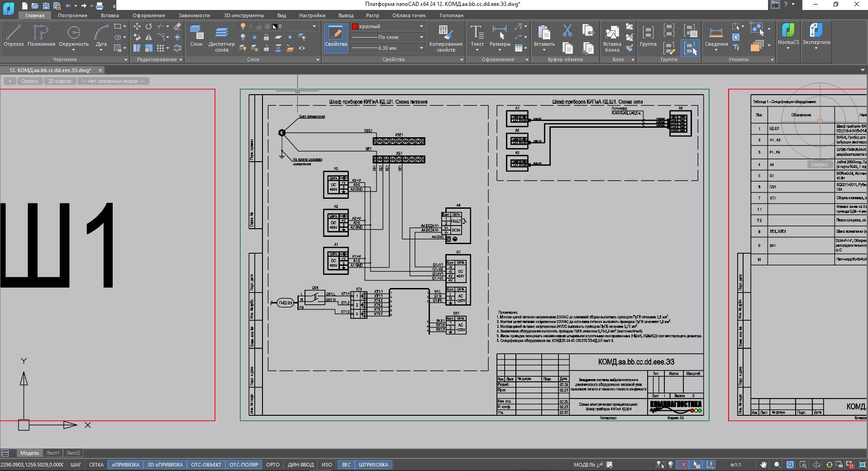Select the Отрезок line tool
The width and height of the screenshot is (868, 471).
pos(14,35)
